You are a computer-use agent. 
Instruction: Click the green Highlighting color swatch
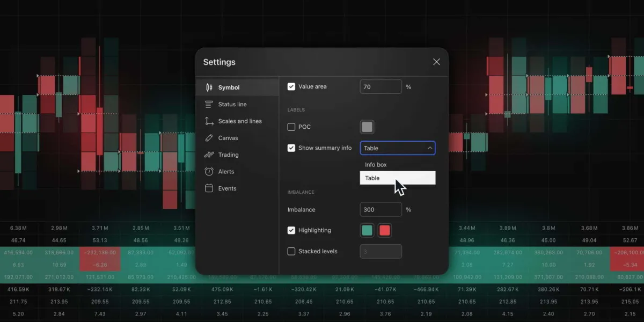[x=367, y=230]
